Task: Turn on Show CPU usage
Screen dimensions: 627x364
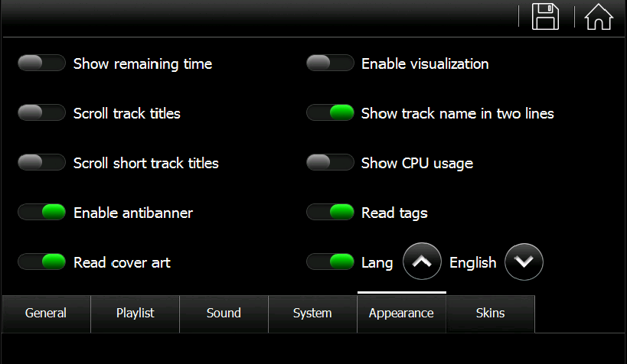Action: (x=330, y=163)
